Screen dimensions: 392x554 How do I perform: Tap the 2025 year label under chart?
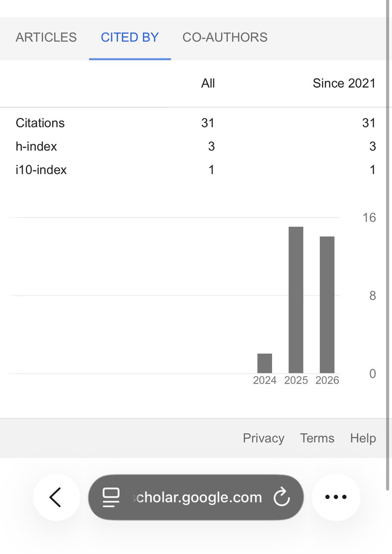pyautogui.click(x=296, y=380)
